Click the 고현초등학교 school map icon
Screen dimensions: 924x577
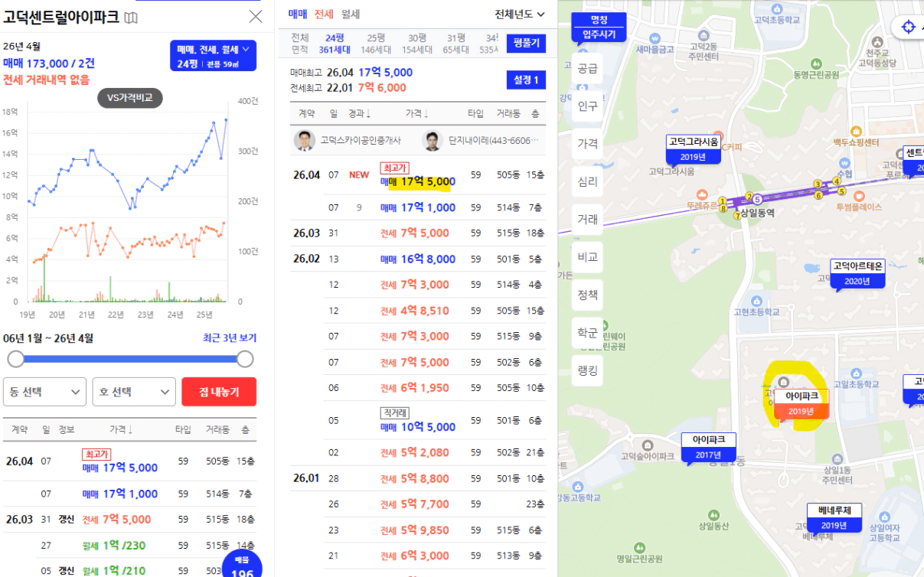click(756, 302)
